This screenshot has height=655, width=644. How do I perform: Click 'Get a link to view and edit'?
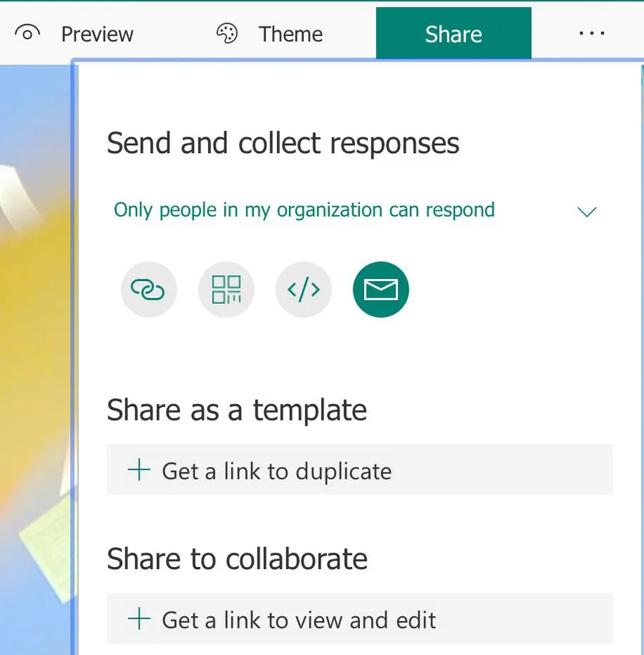[299, 620]
